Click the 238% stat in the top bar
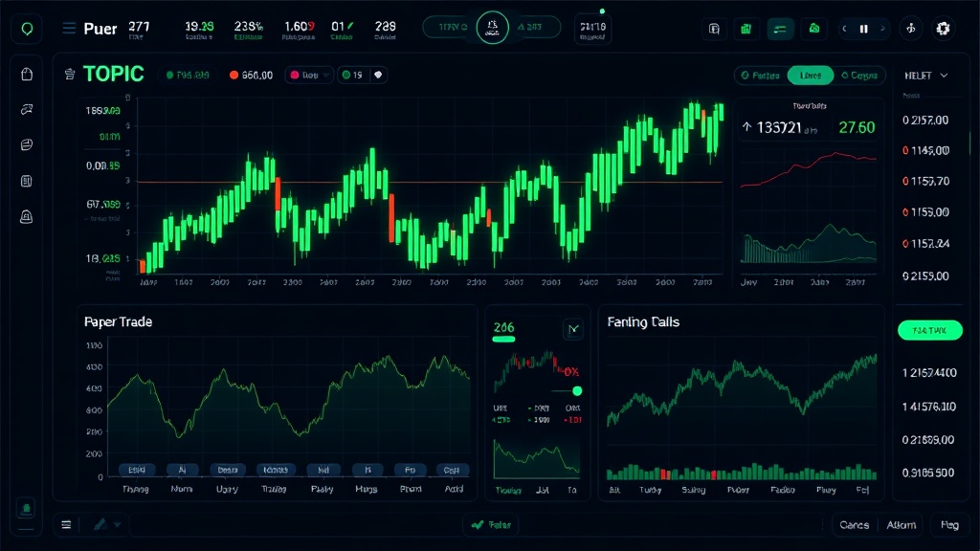980x551 pixels. (x=248, y=30)
